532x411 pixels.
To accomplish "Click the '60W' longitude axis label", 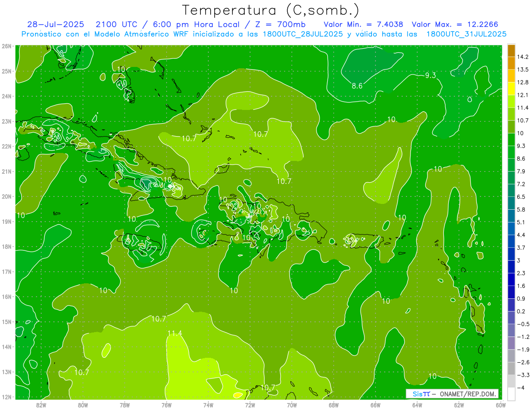I will pos(501,405).
